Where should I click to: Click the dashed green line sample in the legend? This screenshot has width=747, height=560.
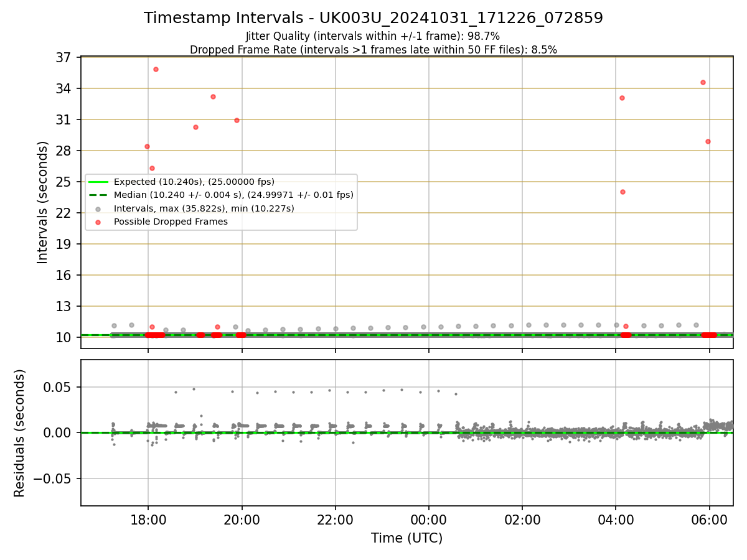(x=98, y=195)
